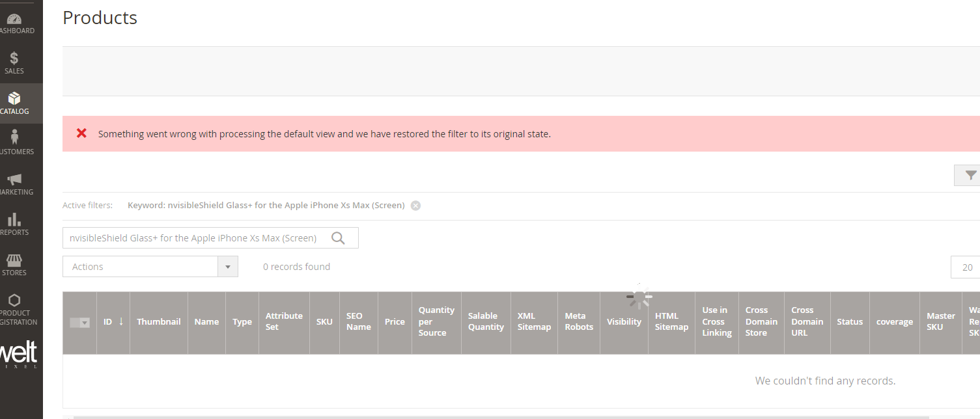Click the keyword search magnifier icon
Screen dimensions: 980x419
pos(338,237)
